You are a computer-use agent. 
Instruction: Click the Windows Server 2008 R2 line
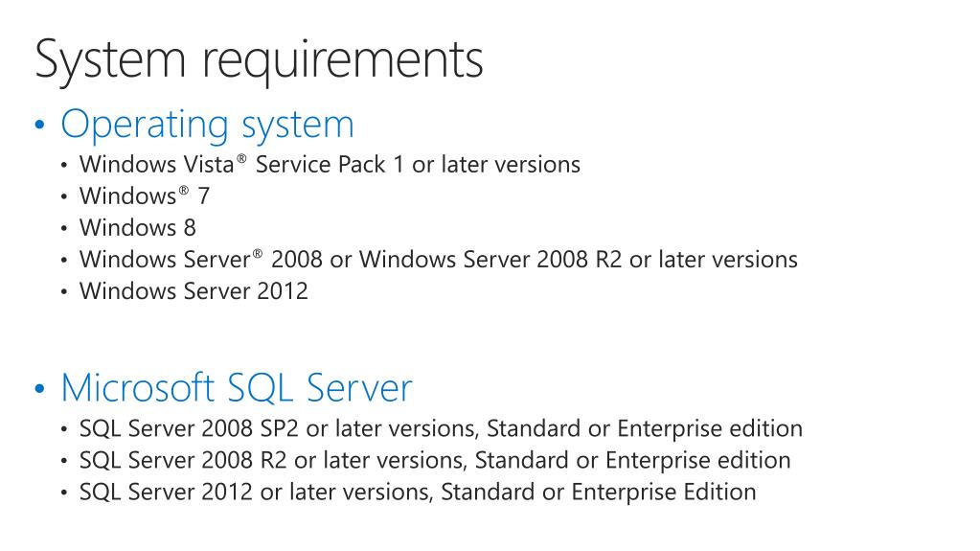[439, 259]
